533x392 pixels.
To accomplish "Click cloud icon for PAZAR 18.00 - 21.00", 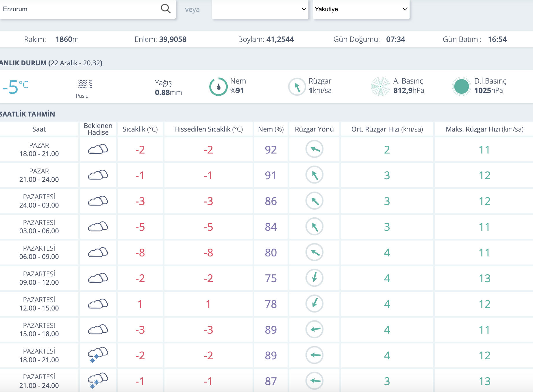I will (x=98, y=149).
